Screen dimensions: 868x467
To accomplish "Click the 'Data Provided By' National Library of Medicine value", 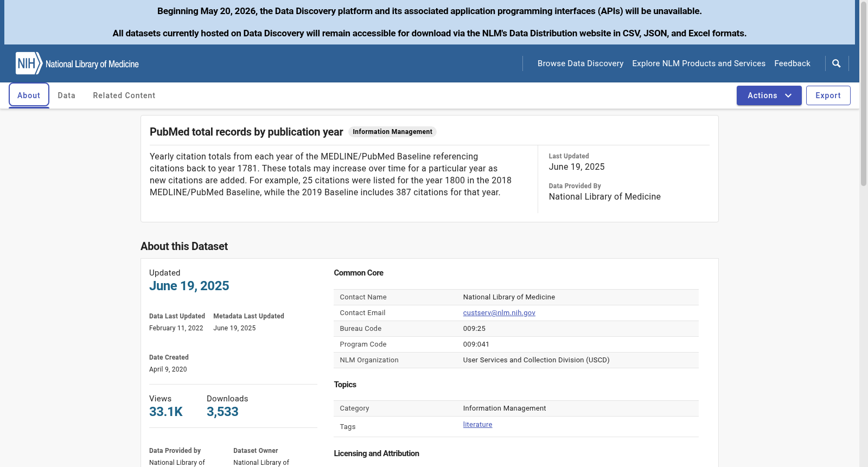I will (x=605, y=197).
